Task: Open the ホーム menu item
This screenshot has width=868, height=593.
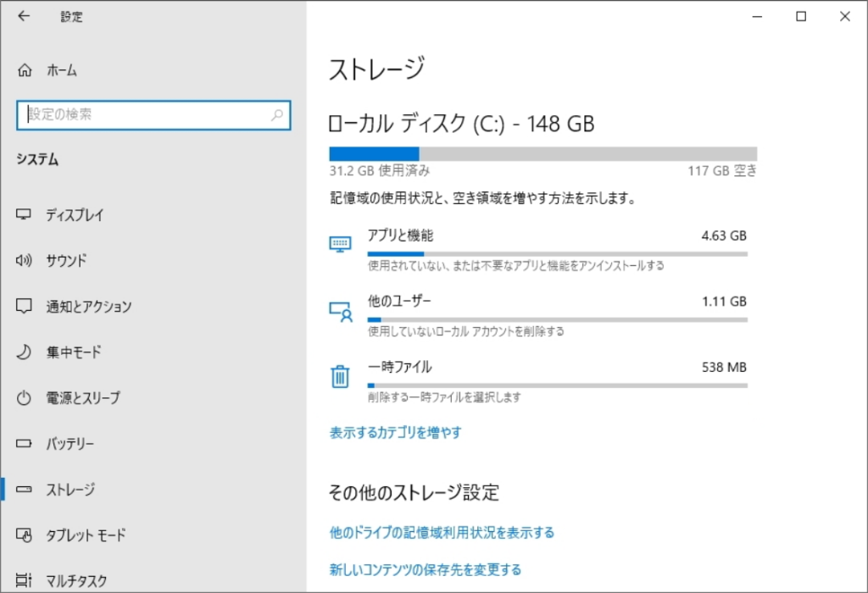Action: pos(61,70)
